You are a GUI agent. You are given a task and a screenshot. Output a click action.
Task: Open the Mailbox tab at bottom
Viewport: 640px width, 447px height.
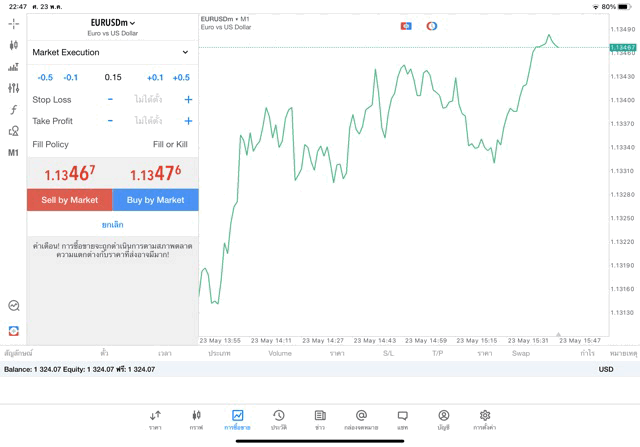click(x=361, y=419)
